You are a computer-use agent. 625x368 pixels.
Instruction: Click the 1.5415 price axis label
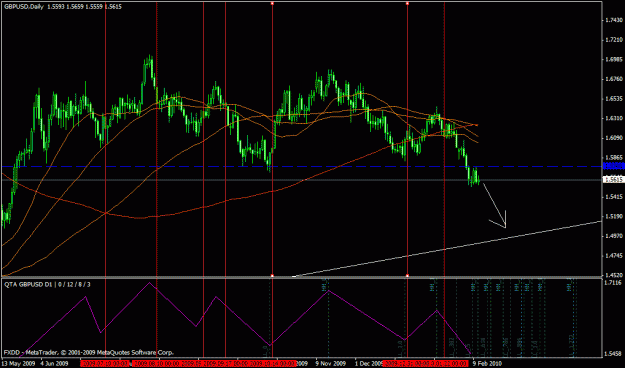pos(614,197)
